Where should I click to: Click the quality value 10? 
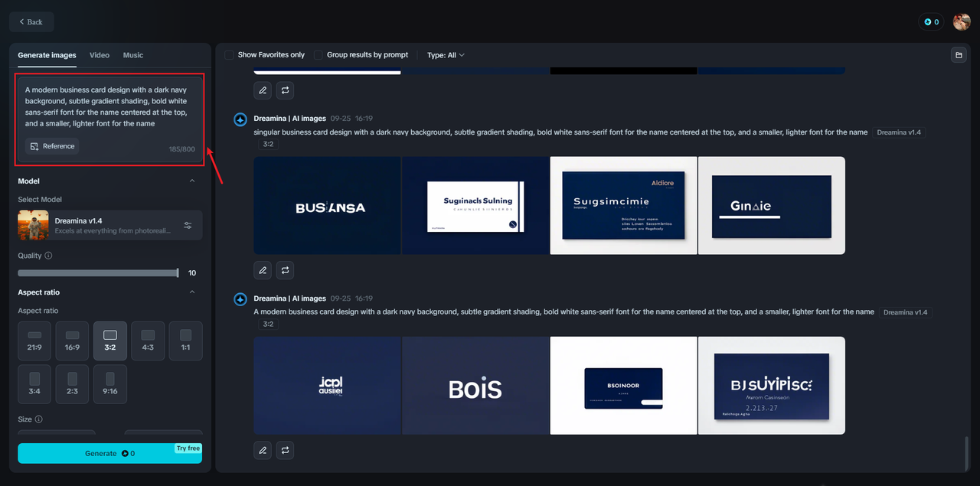[192, 272]
